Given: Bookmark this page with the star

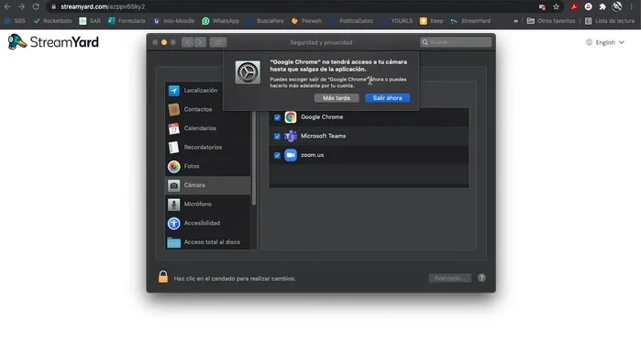Looking at the screenshot, I should [556, 6].
